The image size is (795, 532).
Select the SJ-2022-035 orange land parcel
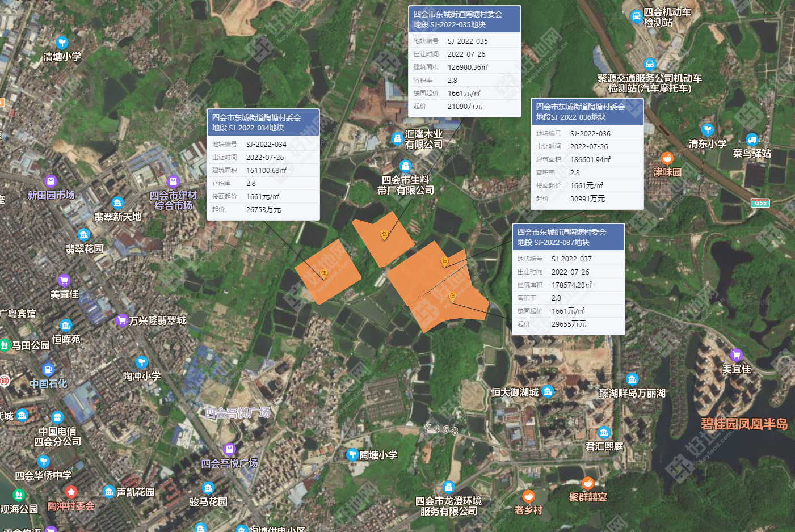click(x=382, y=239)
